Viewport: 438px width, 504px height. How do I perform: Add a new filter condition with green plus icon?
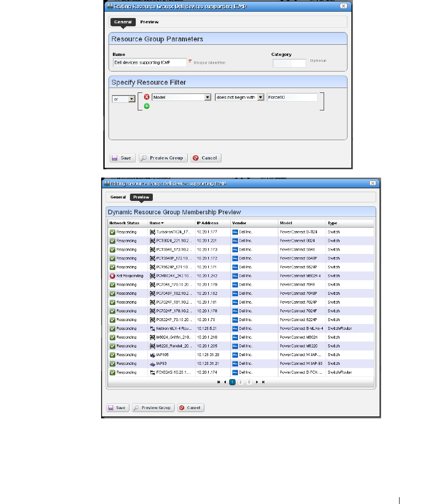tap(146, 106)
